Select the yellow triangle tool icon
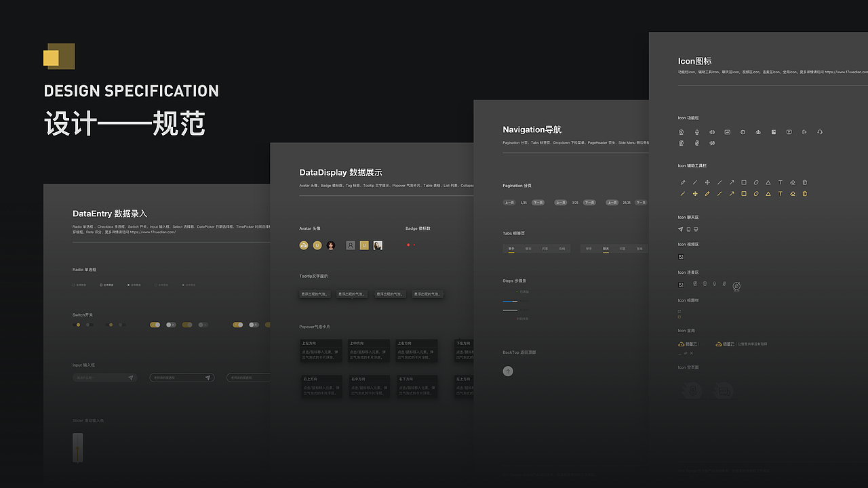Viewport: 868px width, 488px height. pyautogui.click(x=768, y=194)
